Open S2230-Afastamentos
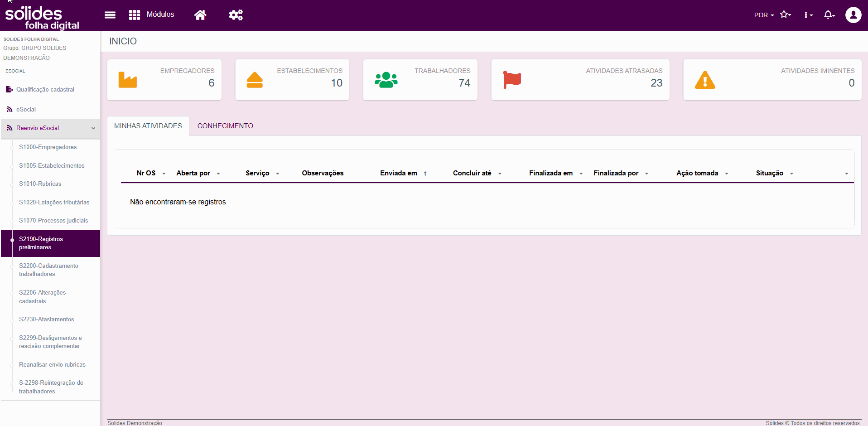The width and height of the screenshot is (868, 426). click(x=46, y=319)
